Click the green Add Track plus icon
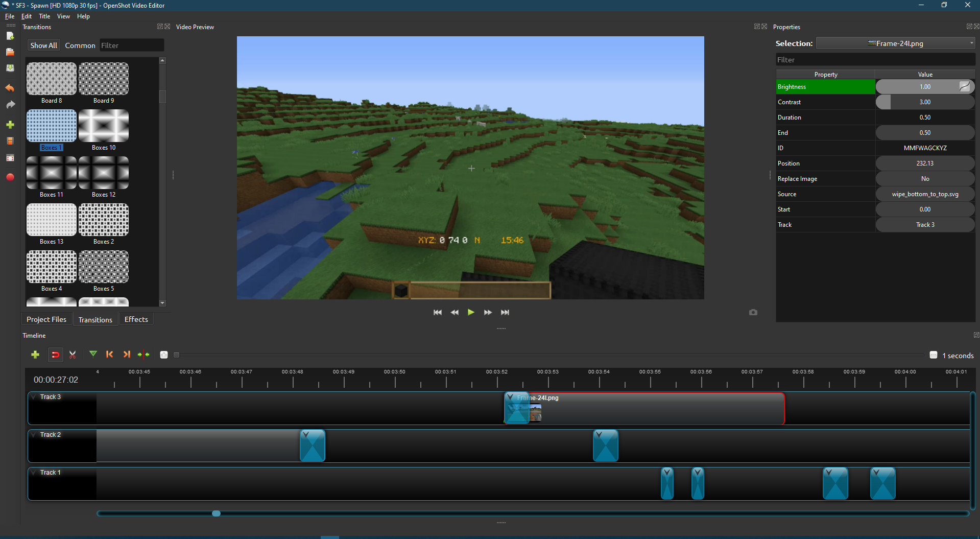Viewport: 980px width, 539px height. point(35,355)
